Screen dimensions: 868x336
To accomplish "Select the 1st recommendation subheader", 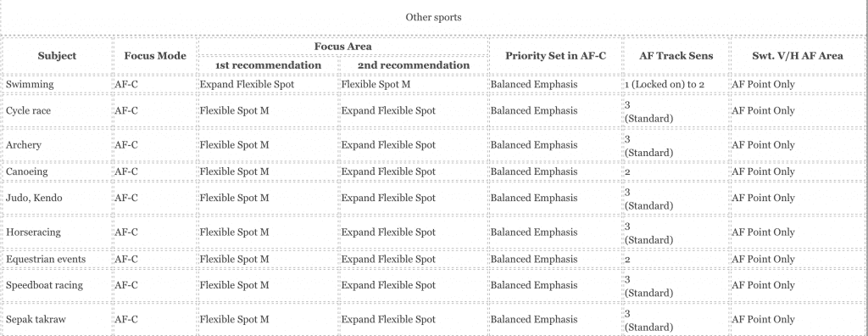I will tap(269, 64).
